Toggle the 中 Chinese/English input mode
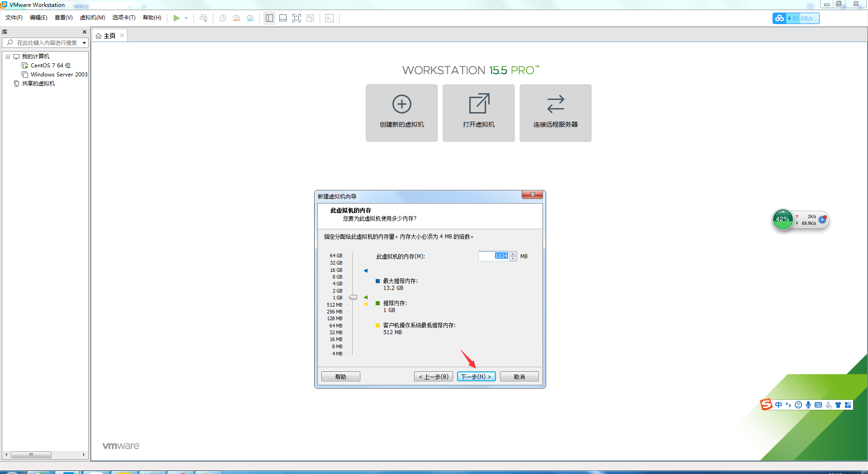The height and width of the screenshot is (474, 868). pos(778,405)
